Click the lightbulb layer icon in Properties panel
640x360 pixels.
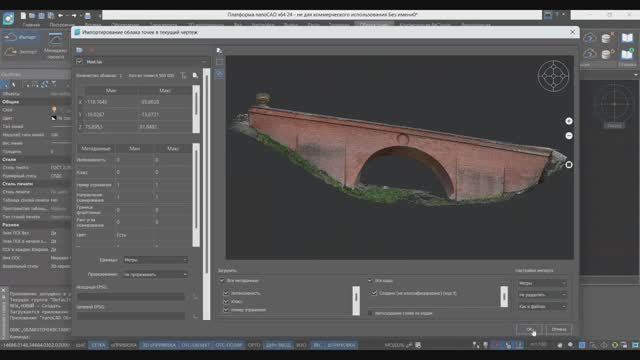[54, 109]
